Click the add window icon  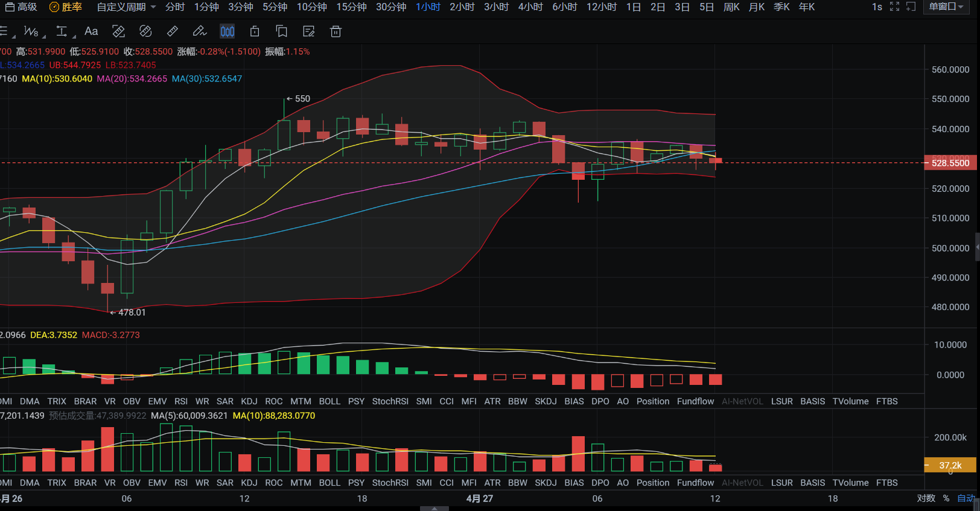[911, 7]
